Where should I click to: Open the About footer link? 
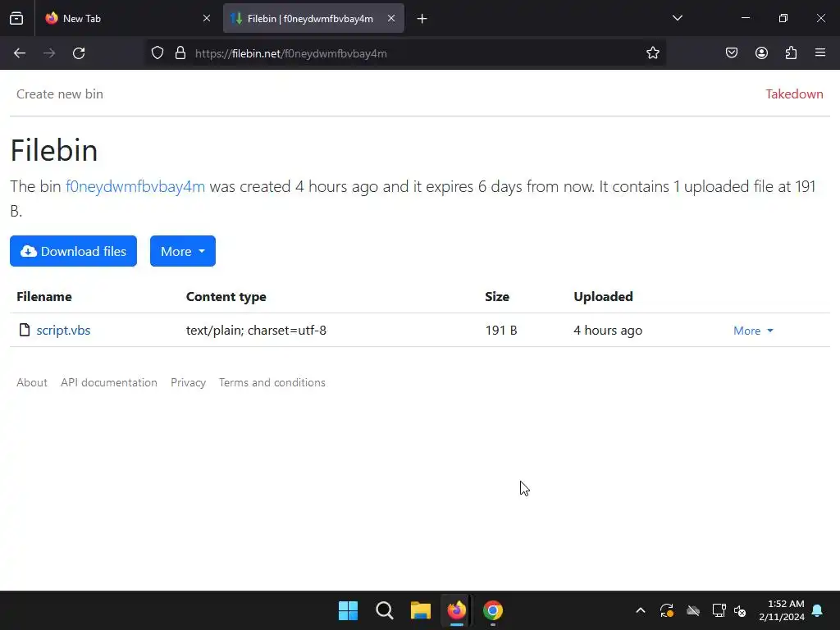(32, 382)
